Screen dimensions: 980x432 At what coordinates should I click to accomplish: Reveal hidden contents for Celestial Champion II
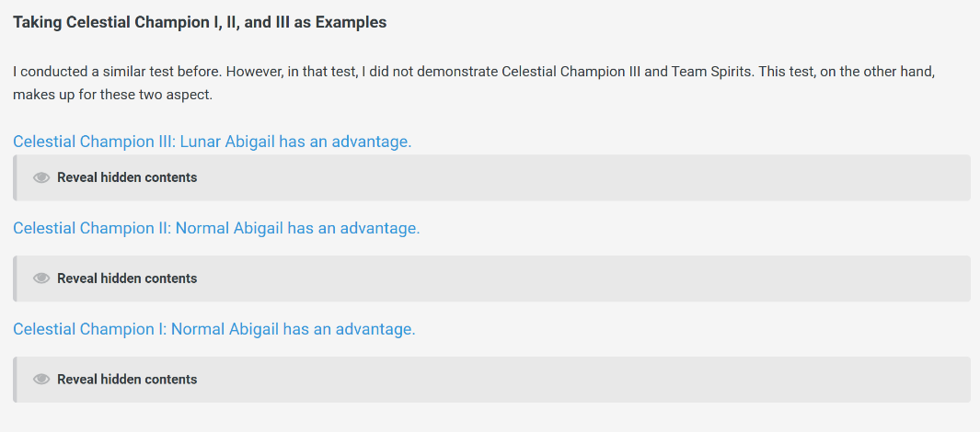coord(127,279)
